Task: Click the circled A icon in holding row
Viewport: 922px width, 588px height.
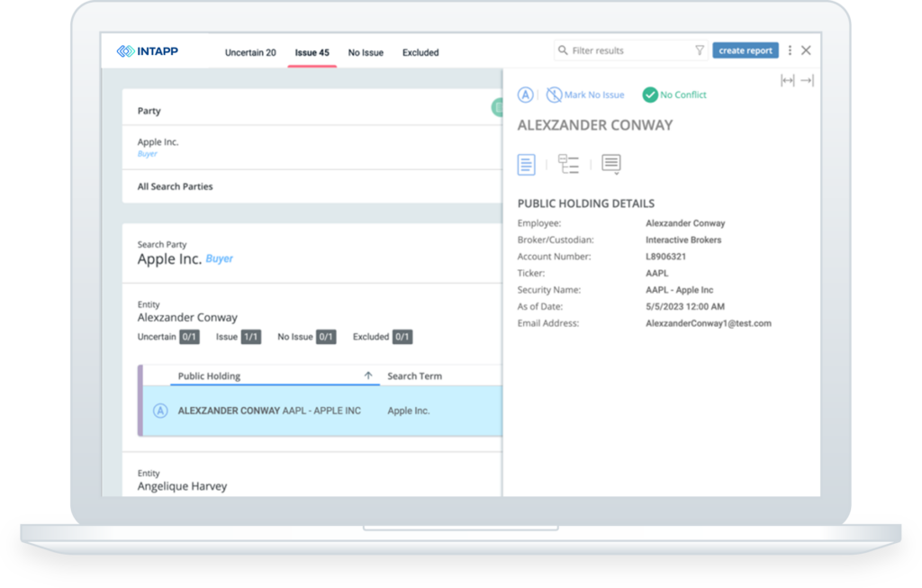Action: (x=160, y=411)
